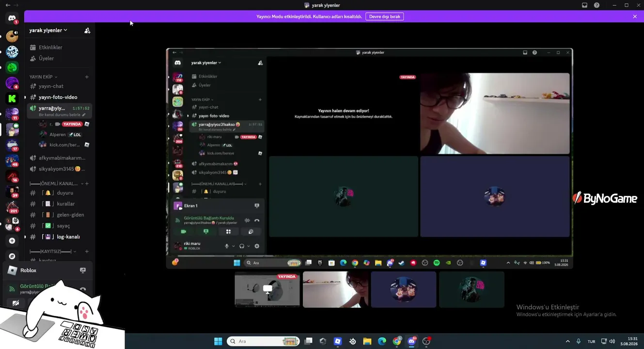The width and height of the screenshot is (644, 349).
Task: Invite people via server header icon
Action: click(x=87, y=30)
